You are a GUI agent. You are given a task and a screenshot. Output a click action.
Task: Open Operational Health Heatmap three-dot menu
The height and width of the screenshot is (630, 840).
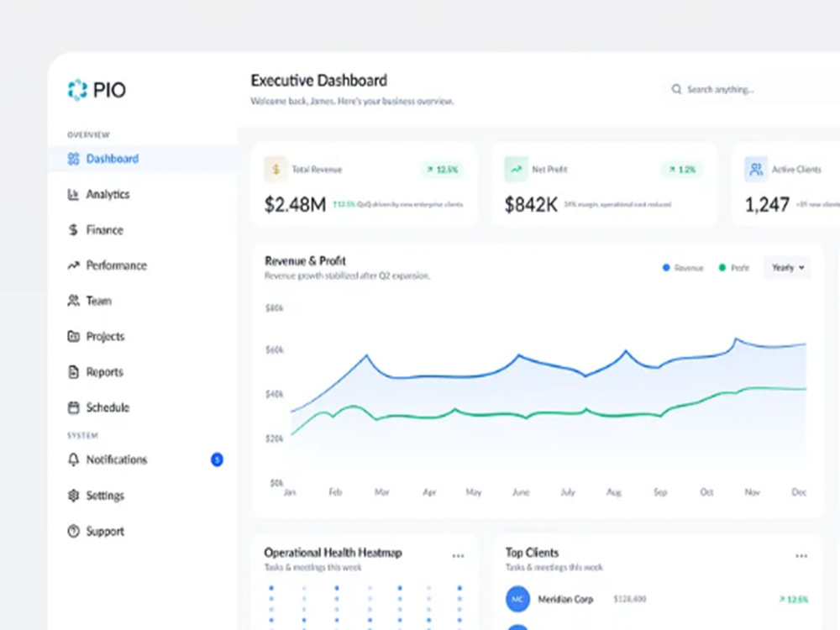[458, 556]
